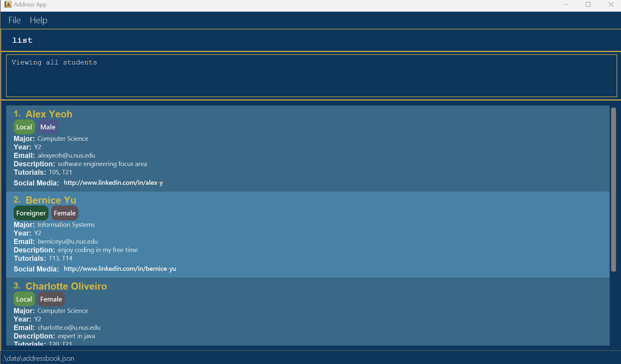Image resolution: width=621 pixels, height=364 pixels.
Task: Select the 'Male' tag on Alex Yeoh
Action: click(x=47, y=127)
